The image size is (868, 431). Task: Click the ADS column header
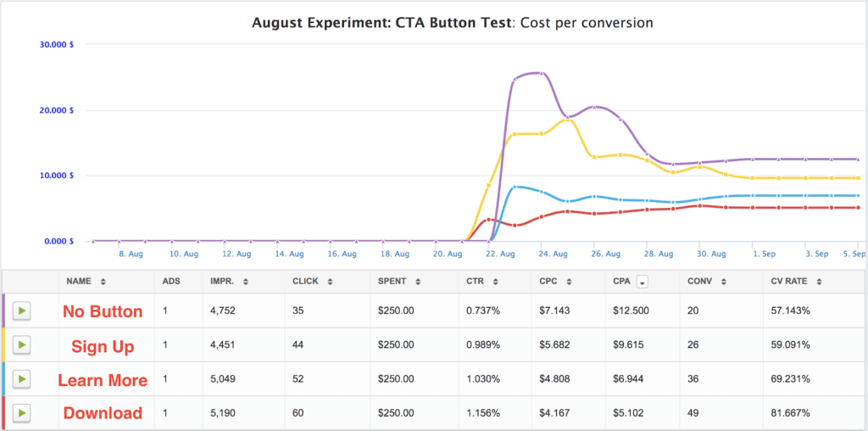tap(171, 281)
